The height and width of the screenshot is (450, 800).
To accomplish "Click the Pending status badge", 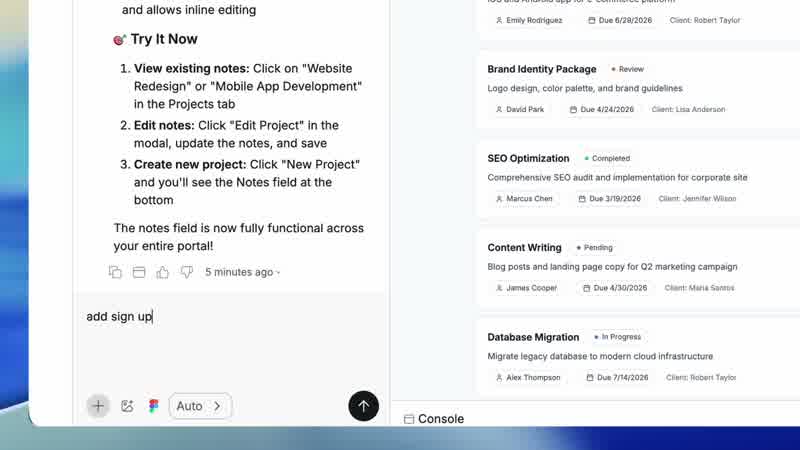I will click(x=594, y=247).
